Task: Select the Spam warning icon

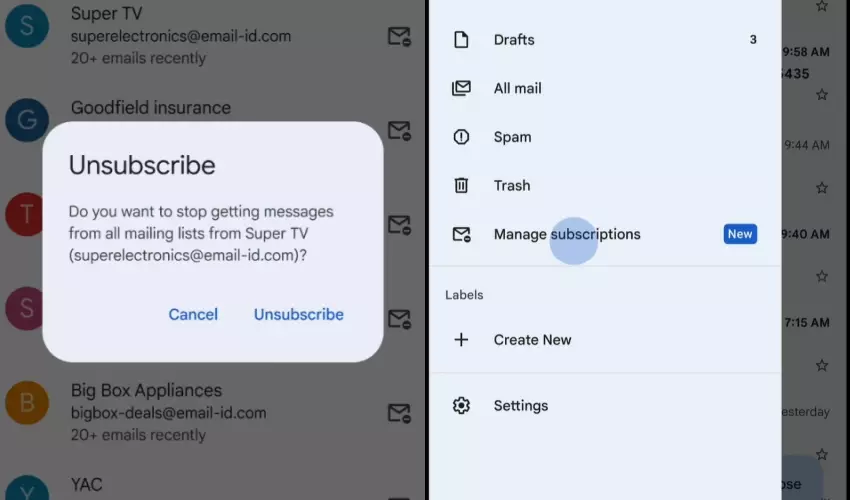Action: click(461, 137)
